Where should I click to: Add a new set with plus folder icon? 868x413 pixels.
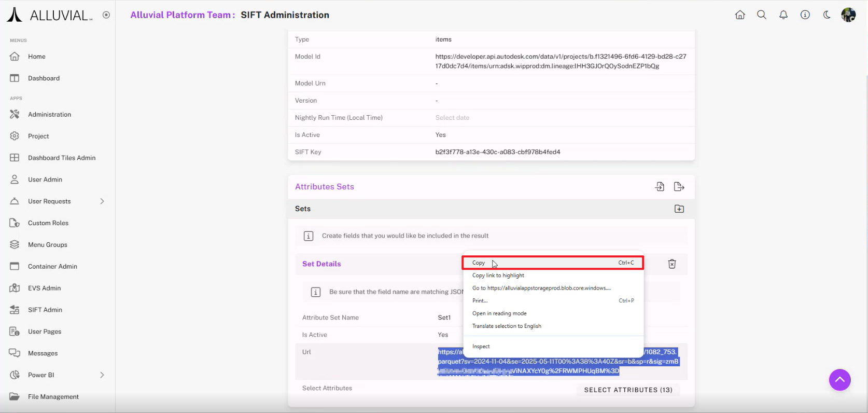pyautogui.click(x=679, y=209)
